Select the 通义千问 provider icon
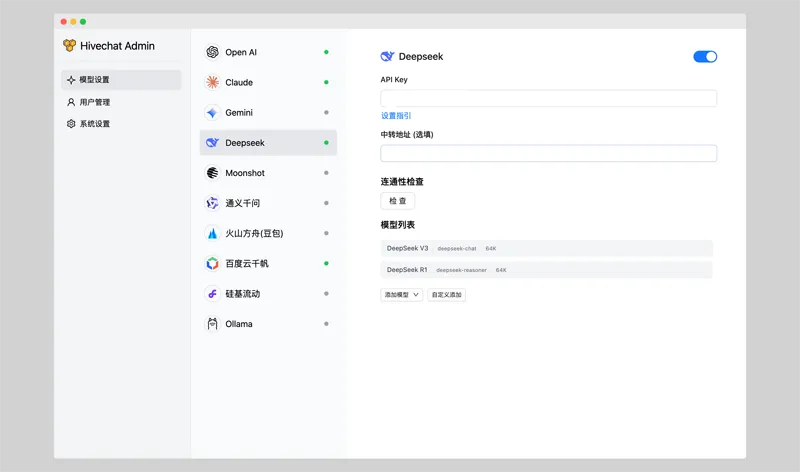Image resolution: width=800 pixels, height=472 pixels. point(212,203)
